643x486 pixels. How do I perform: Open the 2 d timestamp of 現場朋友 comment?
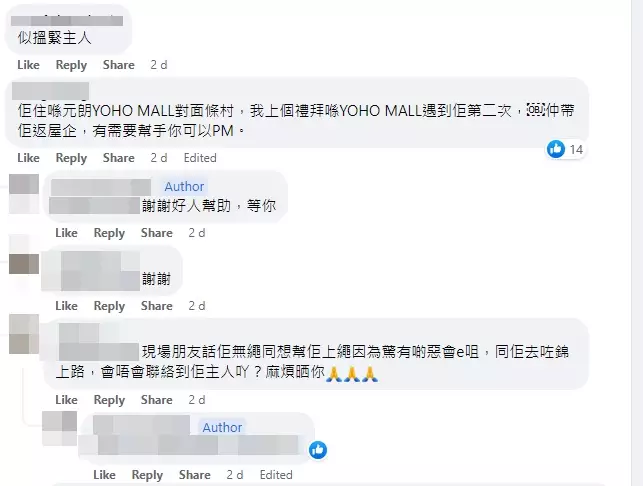point(197,400)
